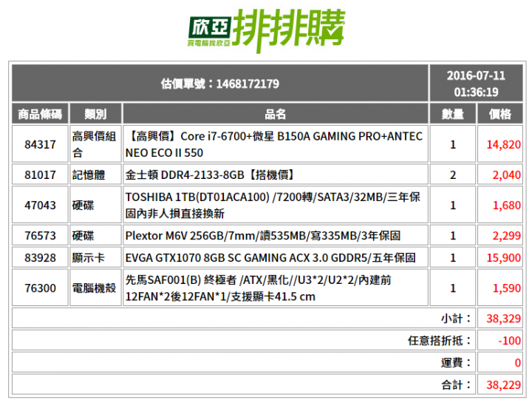Select Core i7-6700 combo product name
Screen dimensions: 532x400
pos(274,144)
